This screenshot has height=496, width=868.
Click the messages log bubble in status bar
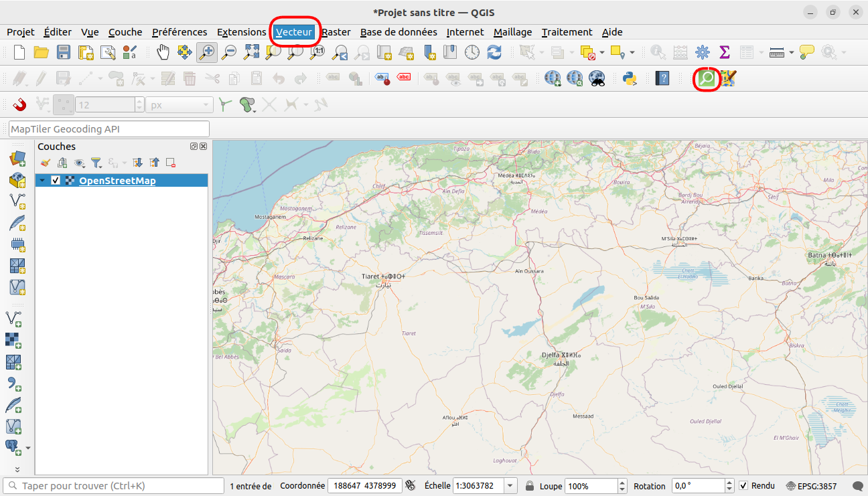point(857,486)
